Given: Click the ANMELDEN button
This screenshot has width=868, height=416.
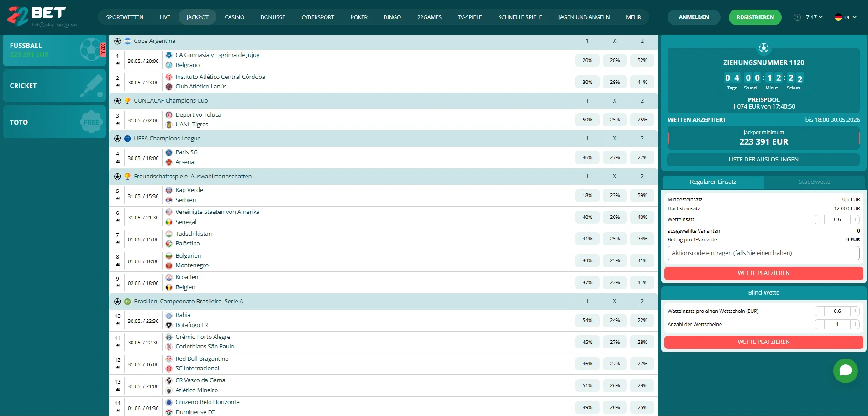Looking at the screenshot, I should click(694, 17).
